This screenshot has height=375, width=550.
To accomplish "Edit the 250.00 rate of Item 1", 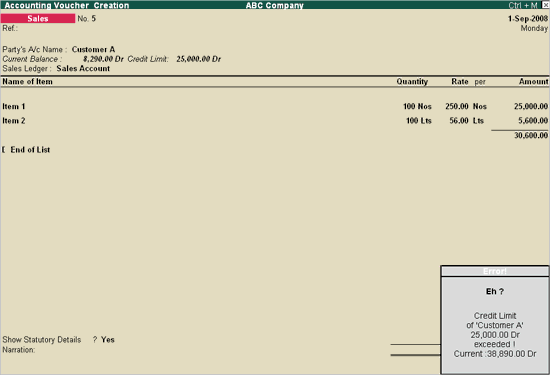I will tap(457, 106).
